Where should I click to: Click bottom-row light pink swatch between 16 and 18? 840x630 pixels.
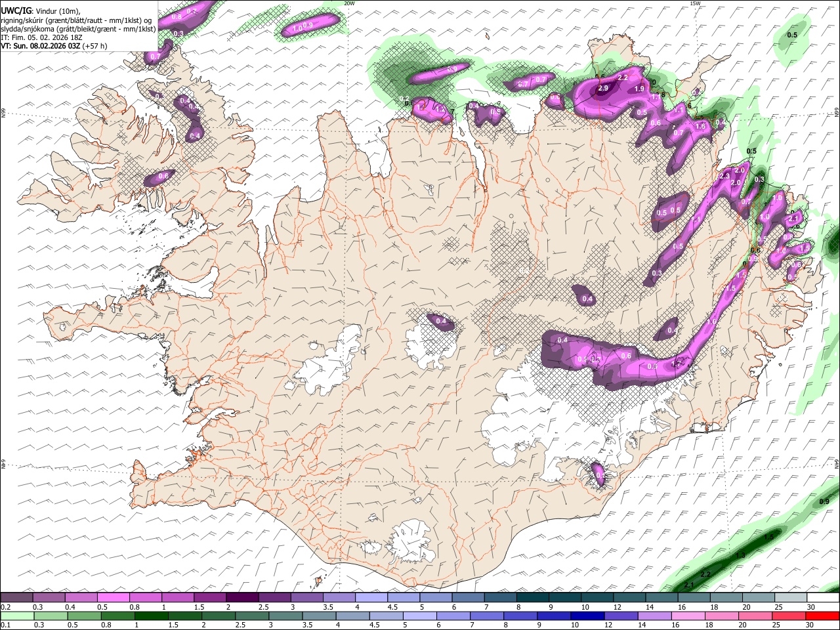688,616
